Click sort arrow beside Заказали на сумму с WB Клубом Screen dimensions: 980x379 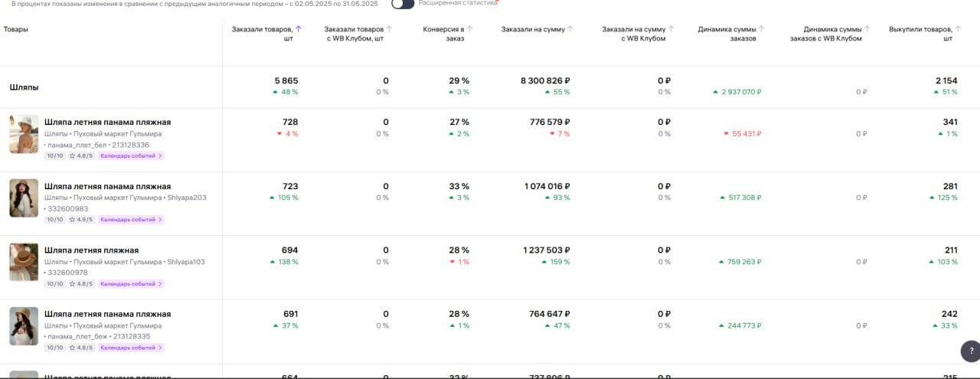coord(671,29)
